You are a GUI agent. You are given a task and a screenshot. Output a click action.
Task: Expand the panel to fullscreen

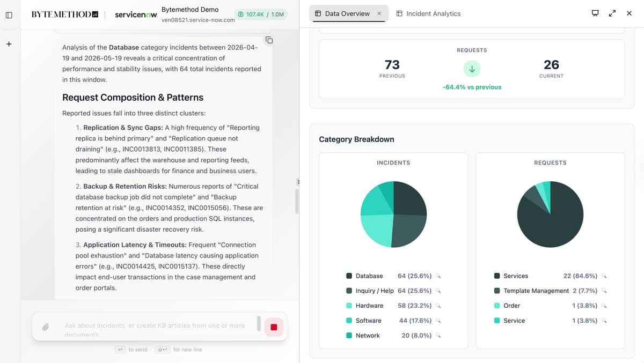(612, 13)
